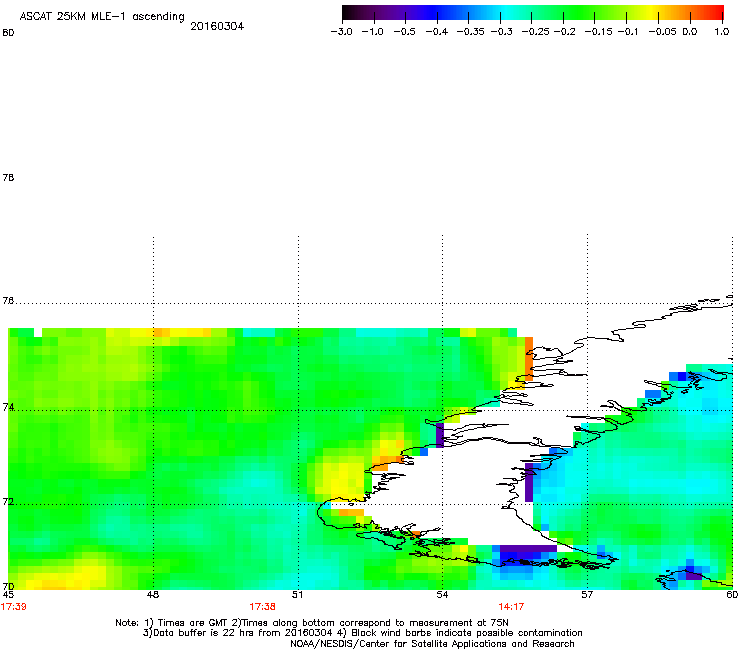This screenshot has height=650, width=740.
Task: Select the 57 longitude axis label
Action: pyautogui.click(x=587, y=595)
